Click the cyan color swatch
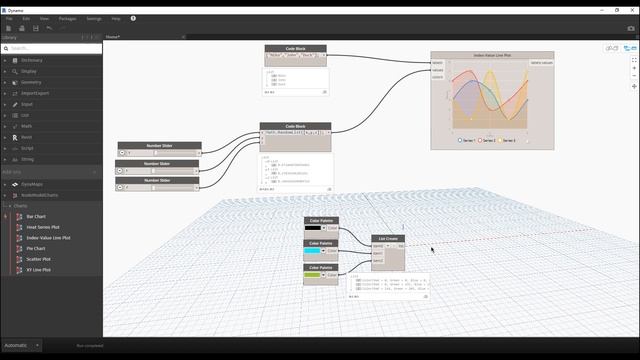This screenshot has height=360, width=640. (x=312, y=251)
